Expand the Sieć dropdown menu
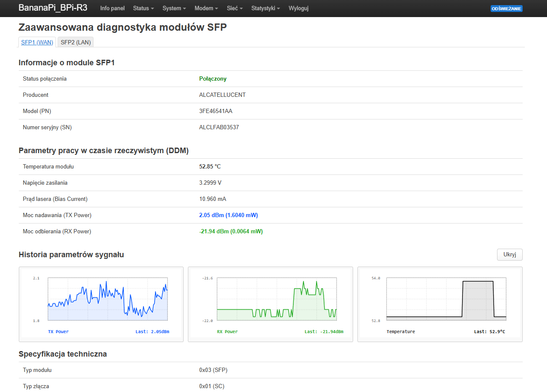The height and width of the screenshot is (392, 547). tap(235, 9)
